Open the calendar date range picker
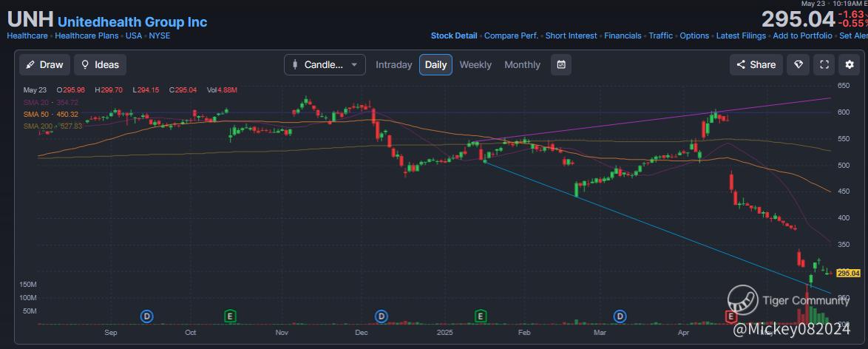868x349 pixels. point(560,65)
